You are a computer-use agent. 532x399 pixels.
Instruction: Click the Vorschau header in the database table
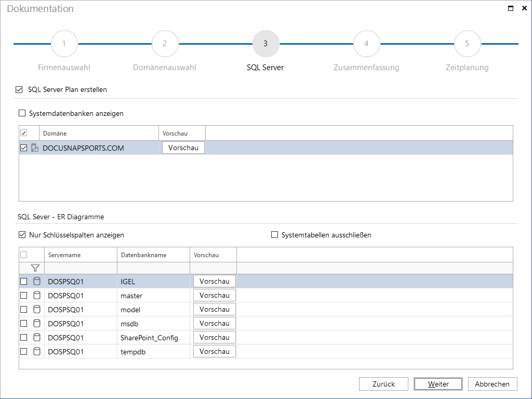pos(213,255)
